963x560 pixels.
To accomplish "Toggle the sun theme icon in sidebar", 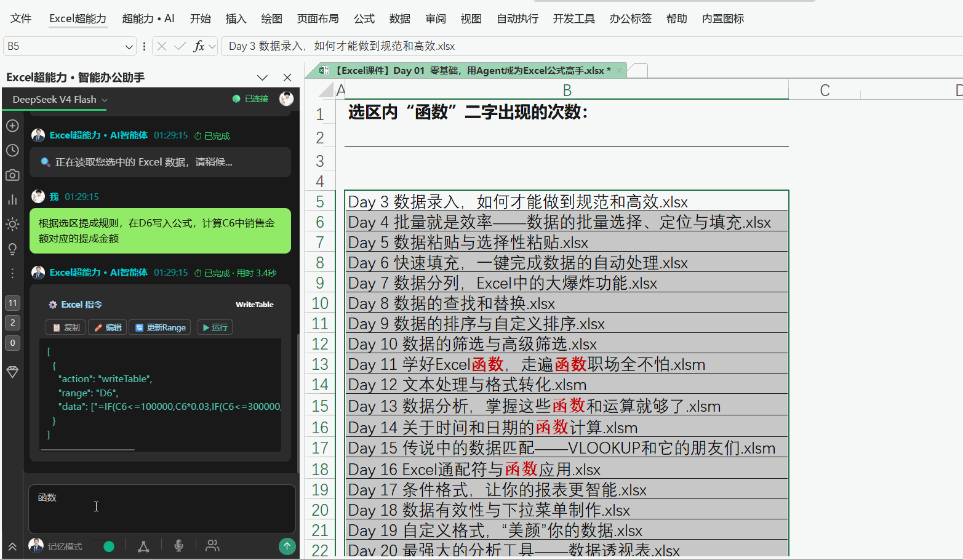I will tap(12, 224).
